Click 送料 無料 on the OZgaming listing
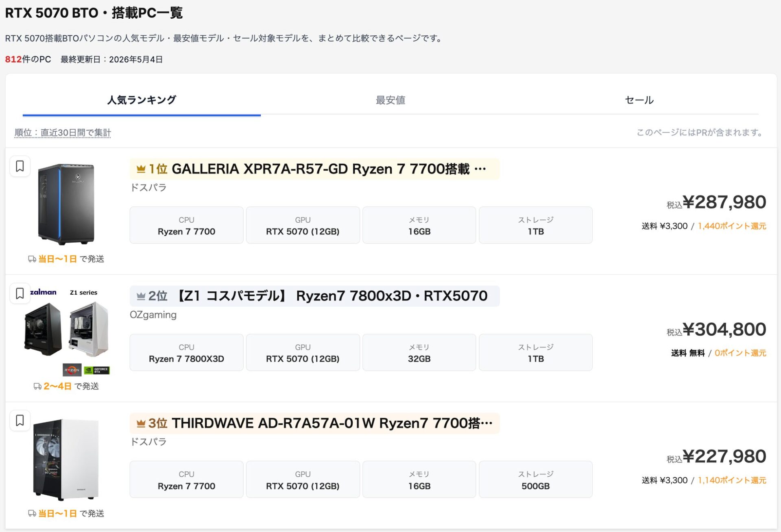 [x=688, y=353]
